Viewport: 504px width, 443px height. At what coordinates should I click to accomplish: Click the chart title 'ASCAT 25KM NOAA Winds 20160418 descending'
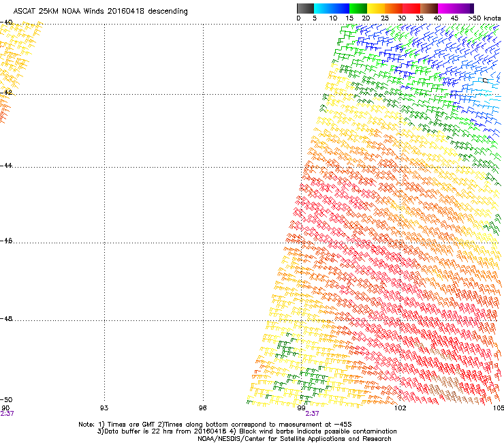tap(100, 12)
